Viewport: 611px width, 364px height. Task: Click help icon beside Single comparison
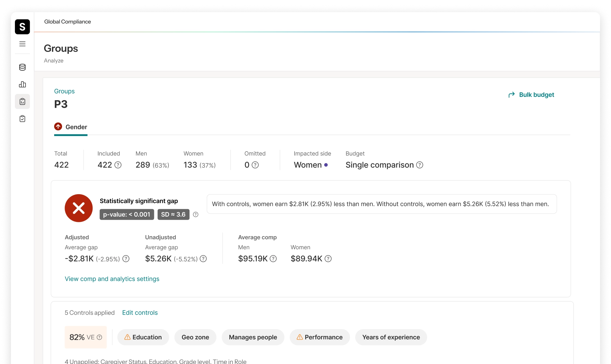point(420,165)
